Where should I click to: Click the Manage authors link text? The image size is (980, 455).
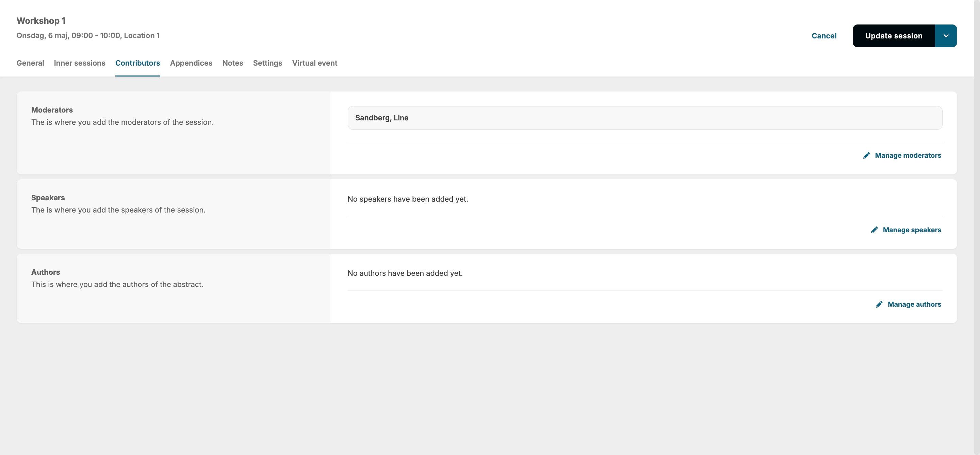914,304
